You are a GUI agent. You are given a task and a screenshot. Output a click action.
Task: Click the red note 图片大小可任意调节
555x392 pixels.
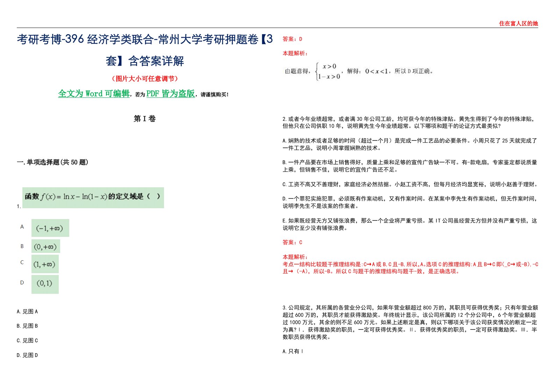pos(145,79)
